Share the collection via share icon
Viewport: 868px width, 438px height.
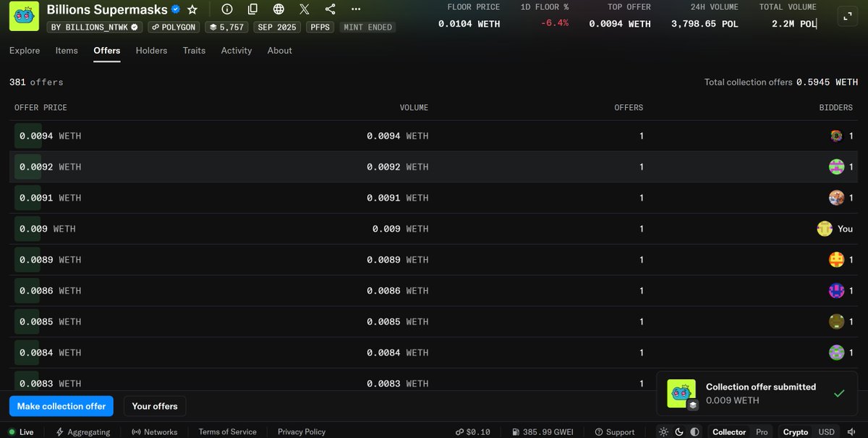330,9
